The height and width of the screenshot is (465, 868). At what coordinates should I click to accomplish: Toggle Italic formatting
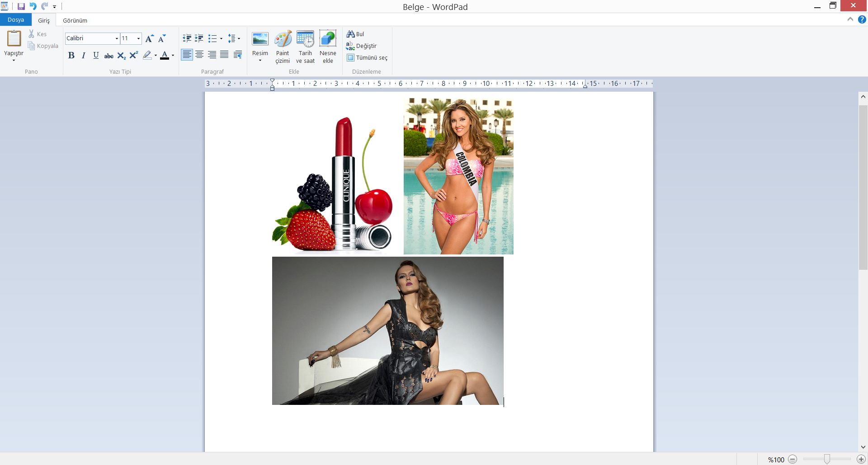pyautogui.click(x=83, y=55)
